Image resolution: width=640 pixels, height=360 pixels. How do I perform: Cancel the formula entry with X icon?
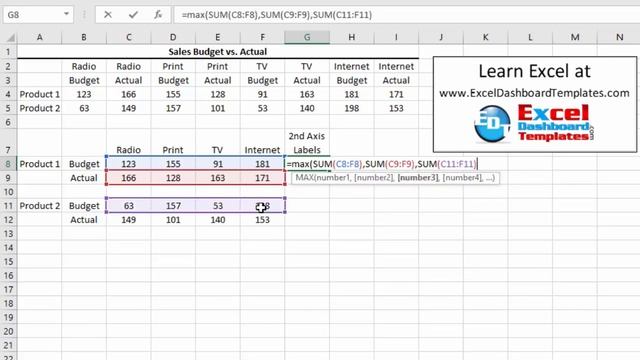coord(108,15)
